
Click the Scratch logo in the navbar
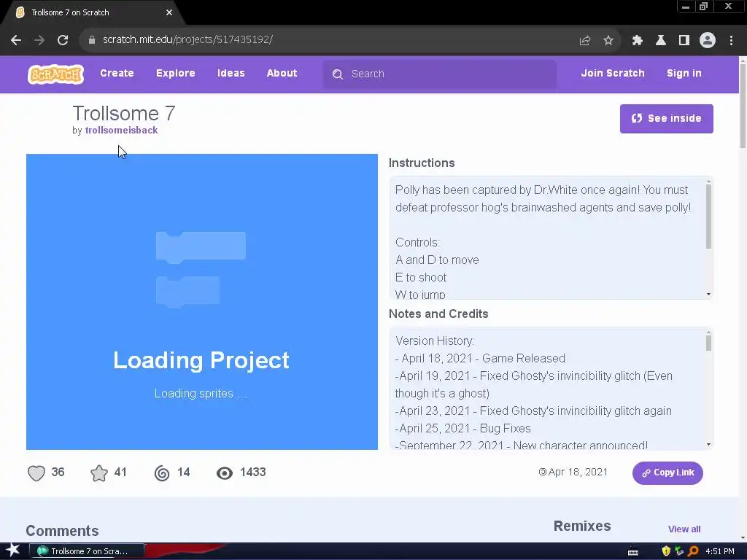[x=55, y=74]
